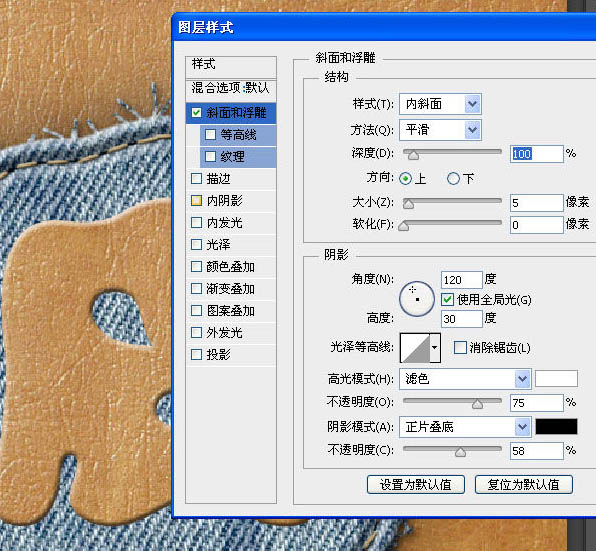The width and height of the screenshot is (596, 551).
Task: Check the 消除锯齿 option
Action: click(x=460, y=347)
